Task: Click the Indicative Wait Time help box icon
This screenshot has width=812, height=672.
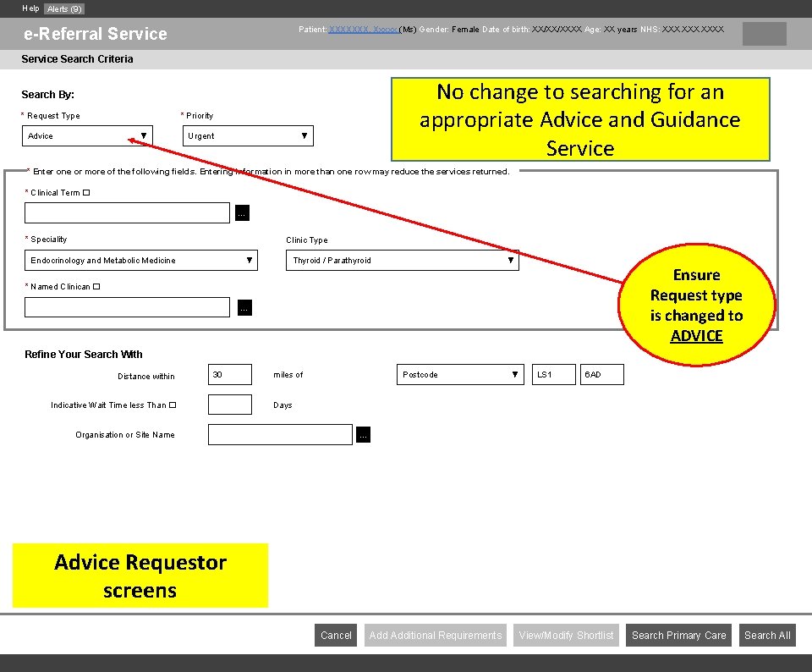Action: coord(173,405)
